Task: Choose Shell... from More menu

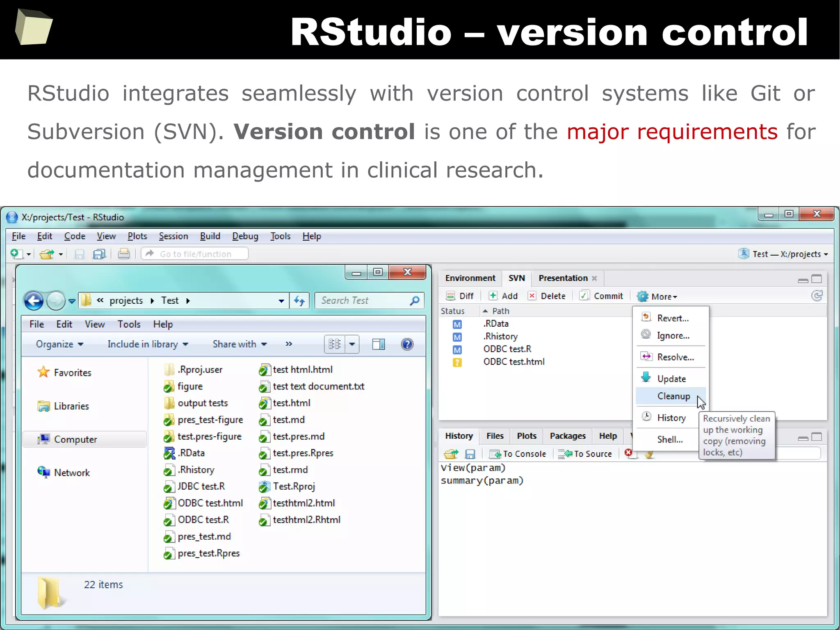Action: coord(670,440)
